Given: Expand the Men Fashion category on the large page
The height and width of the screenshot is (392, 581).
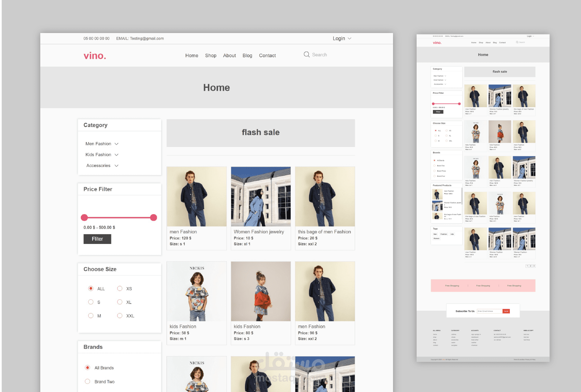Looking at the screenshot, I should [102, 144].
